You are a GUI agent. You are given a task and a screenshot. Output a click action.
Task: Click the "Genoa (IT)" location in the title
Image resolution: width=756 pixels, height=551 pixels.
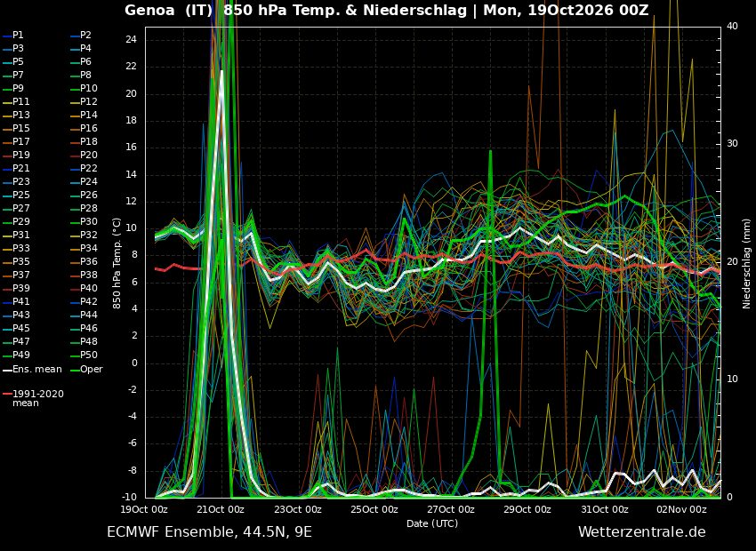[168, 10]
